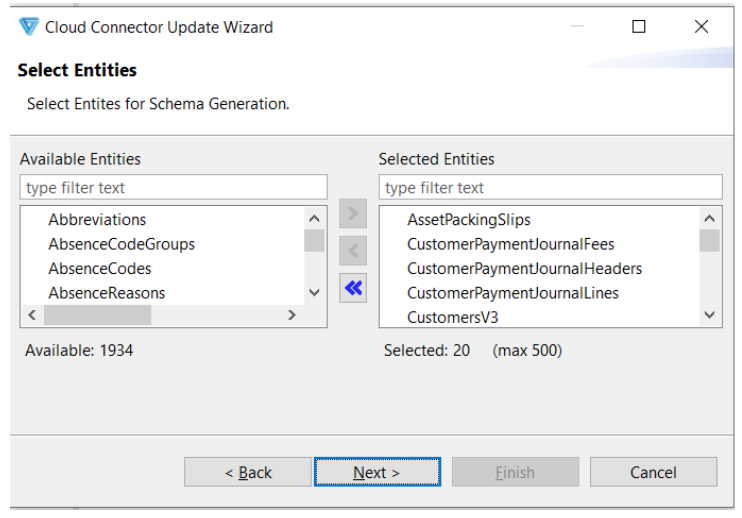The height and width of the screenshot is (518, 742).
Task: Click Selected list vertical scrollbar thumb
Action: (709, 240)
